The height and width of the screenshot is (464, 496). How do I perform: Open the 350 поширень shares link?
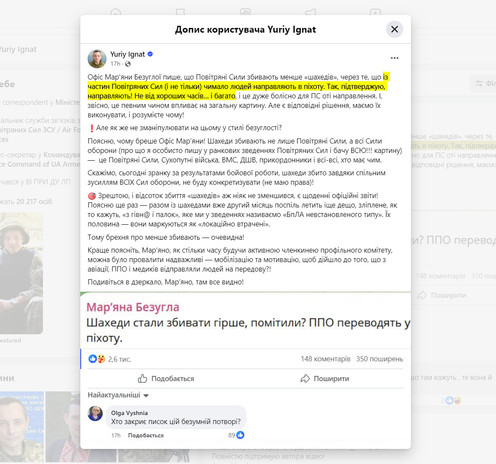tap(379, 359)
